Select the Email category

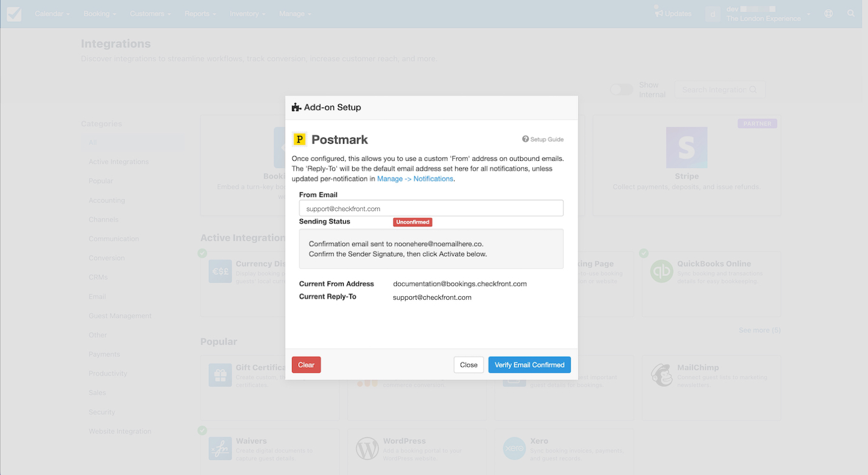pos(97,297)
